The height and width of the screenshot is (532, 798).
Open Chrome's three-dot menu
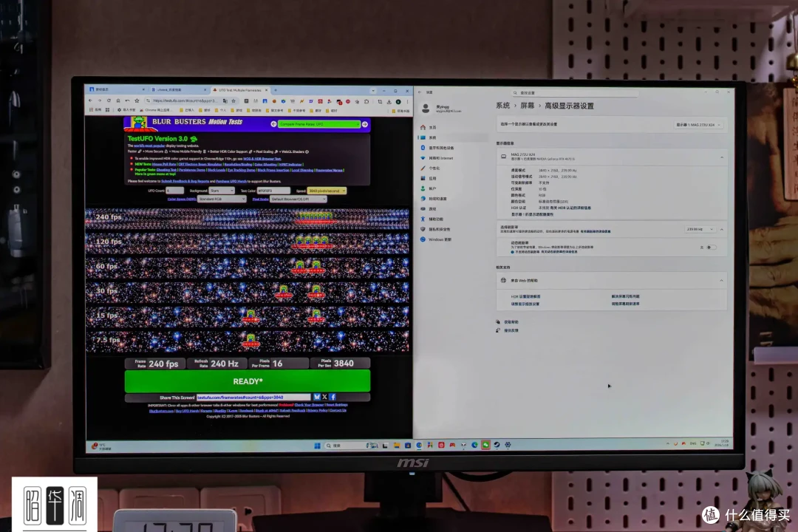coord(407,101)
